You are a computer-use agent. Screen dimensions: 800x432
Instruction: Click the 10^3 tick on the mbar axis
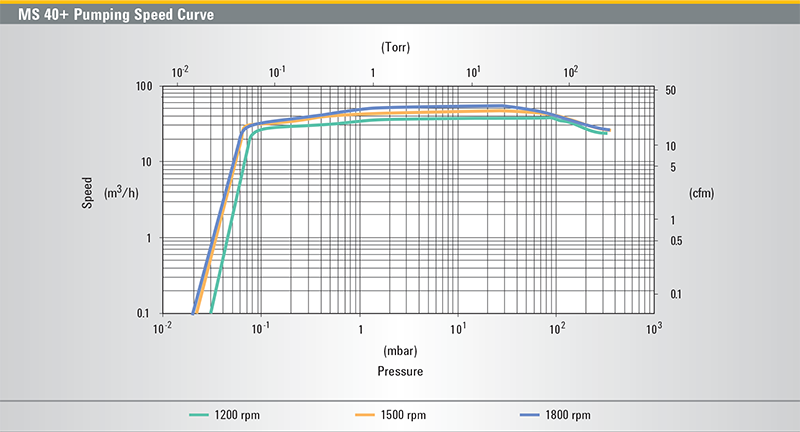(x=653, y=328)
